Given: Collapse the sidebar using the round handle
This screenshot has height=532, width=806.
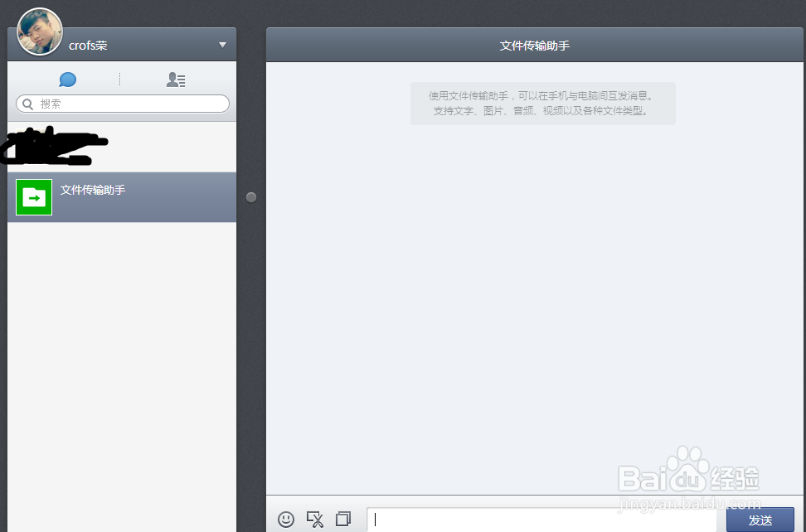Looking at the screenshot, I should (x=251, y=197).
